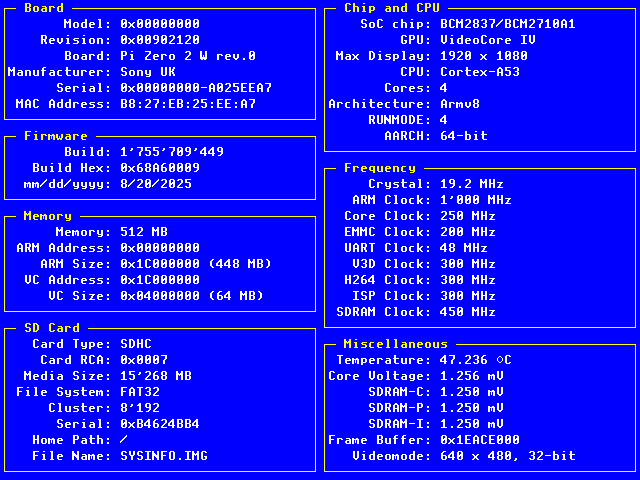The width and height of the screenshot is (640, 480).
Task: Select the Pi Zero 2 W board value
Action: (x=188, y=56)
